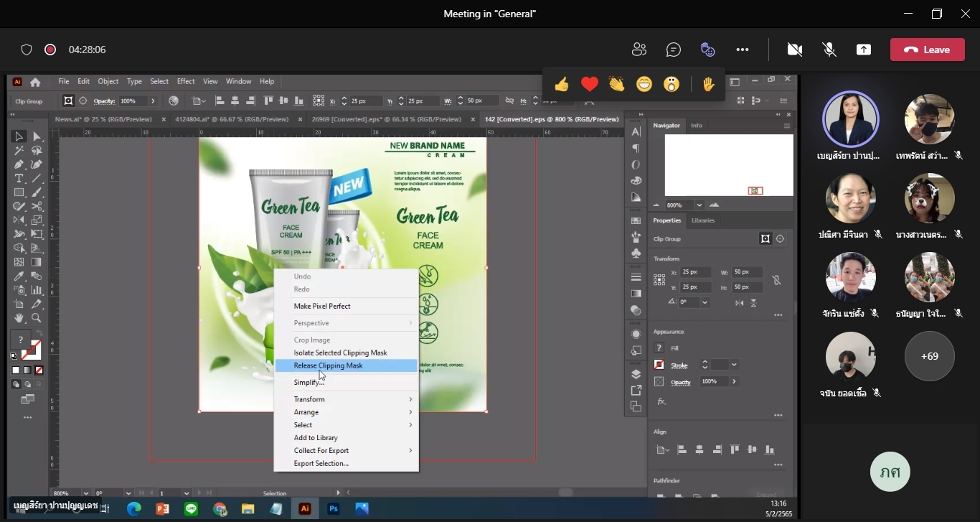Select the Direct Selection tool
Image resolution: width=980 pixels, height=522 pixels.
pos(37,136)
